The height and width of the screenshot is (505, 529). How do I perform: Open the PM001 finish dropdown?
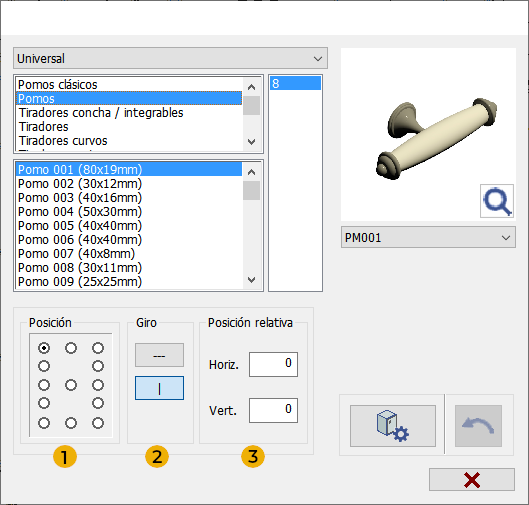click(428, 237)
